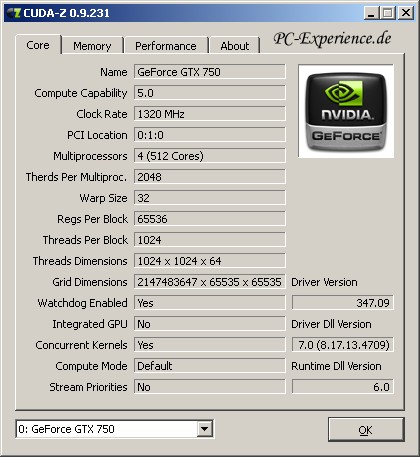
Task: Click the CUDA-Z title bar icon
Action: 14,13
